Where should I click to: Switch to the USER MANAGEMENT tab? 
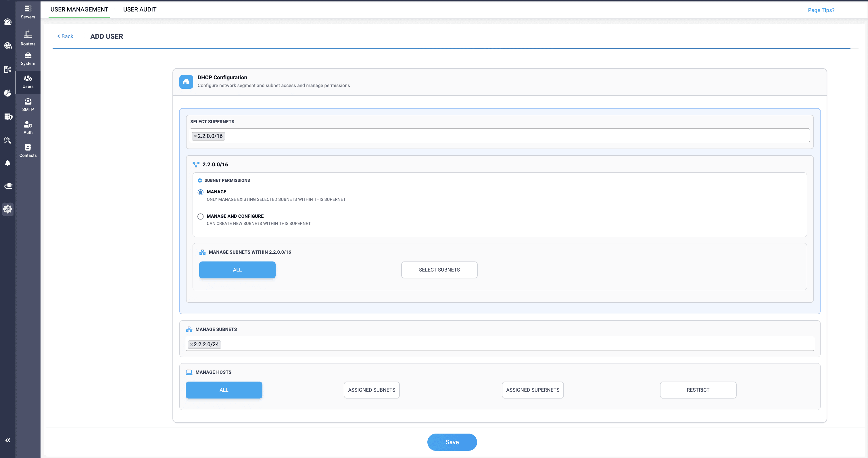pos(79,9)
